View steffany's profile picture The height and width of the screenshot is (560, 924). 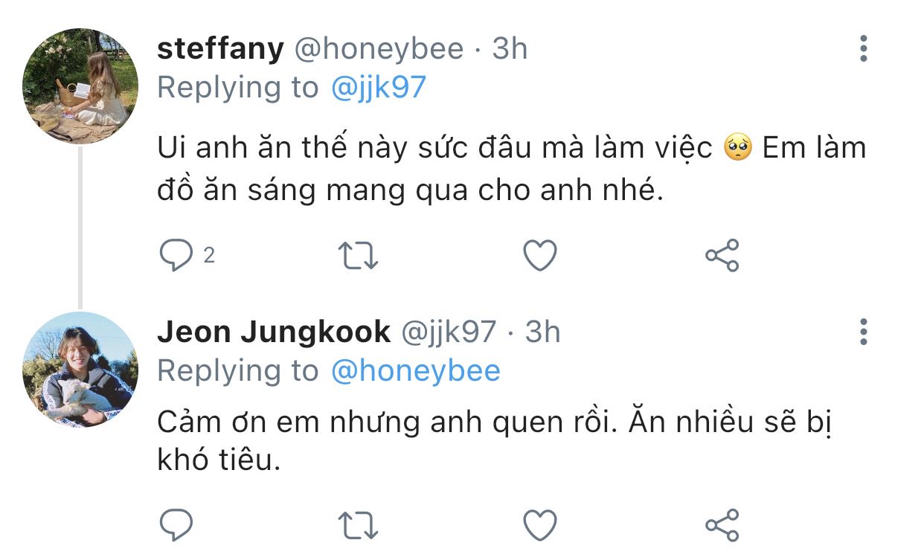click(x=80, y=86)
